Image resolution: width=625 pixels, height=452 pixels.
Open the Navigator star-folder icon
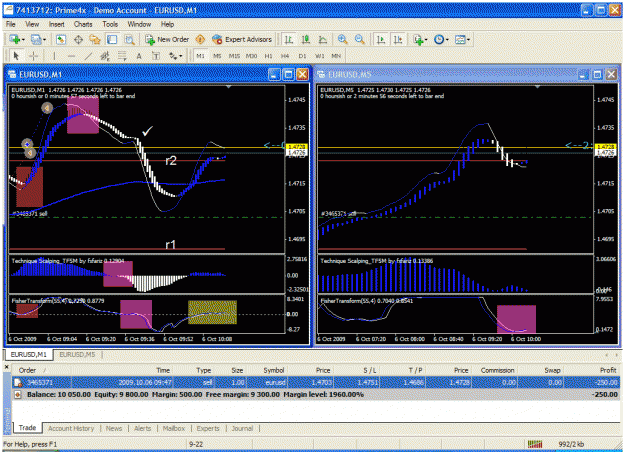point(95,39)
